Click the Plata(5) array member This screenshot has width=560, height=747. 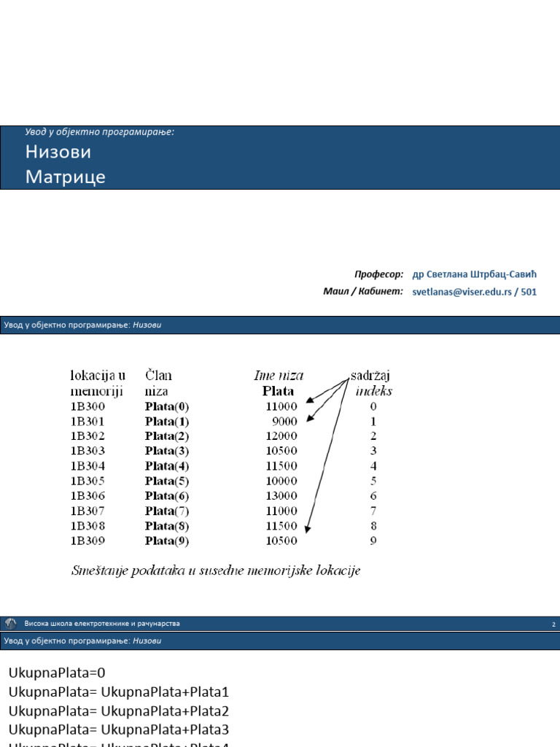tap(167, 481)
